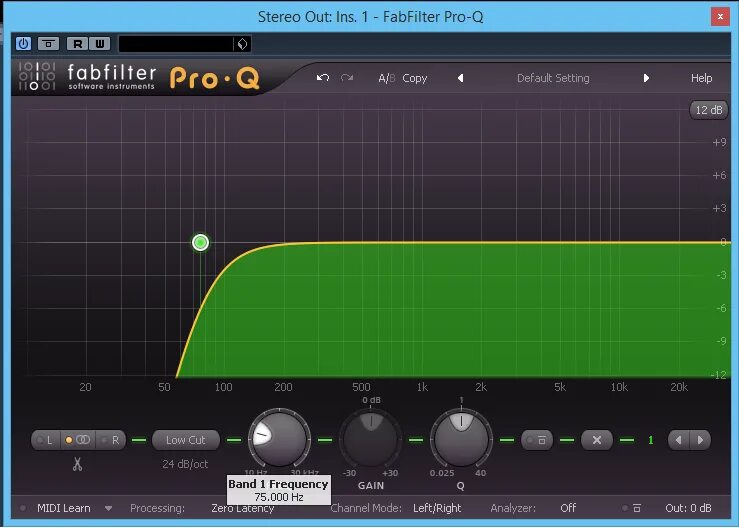
Task: Delete band with the X button
Action: point(597,440)
